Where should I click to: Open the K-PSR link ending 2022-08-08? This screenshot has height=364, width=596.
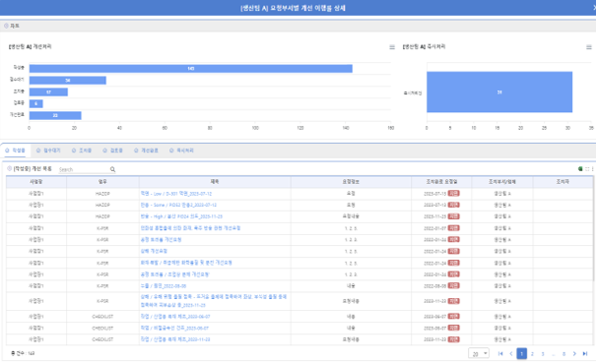(x=164, y=286)
